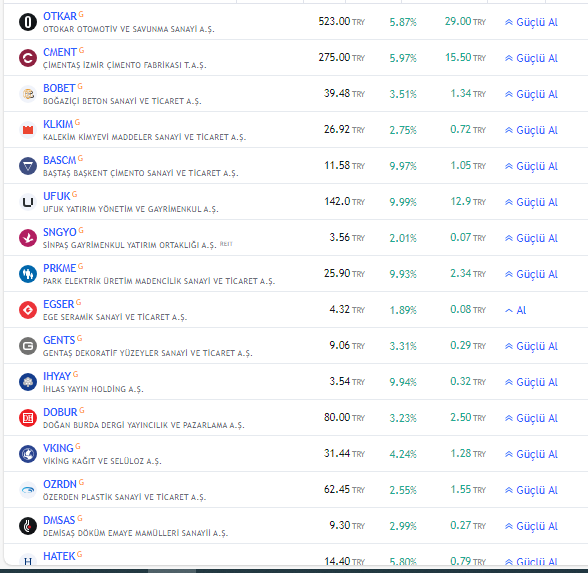Open the BASCM ticker link
This screenshot has height=573, width=588.
point(60,160)
